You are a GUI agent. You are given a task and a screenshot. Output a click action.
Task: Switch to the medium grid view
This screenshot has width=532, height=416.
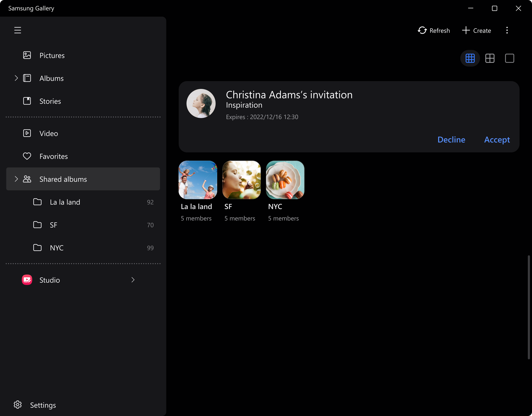490,58
